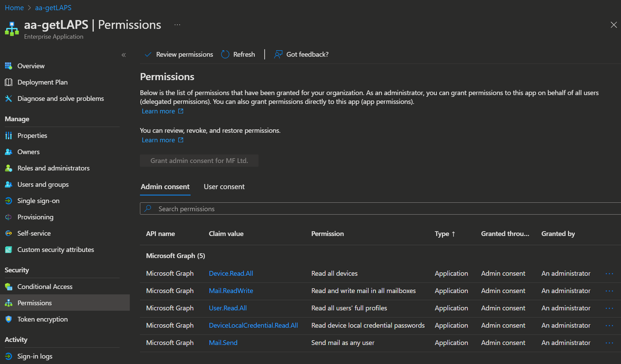Screen dimensions: 621x364
Task: Open the row menu for Device.Read.All
Action: tap(609, 274)
